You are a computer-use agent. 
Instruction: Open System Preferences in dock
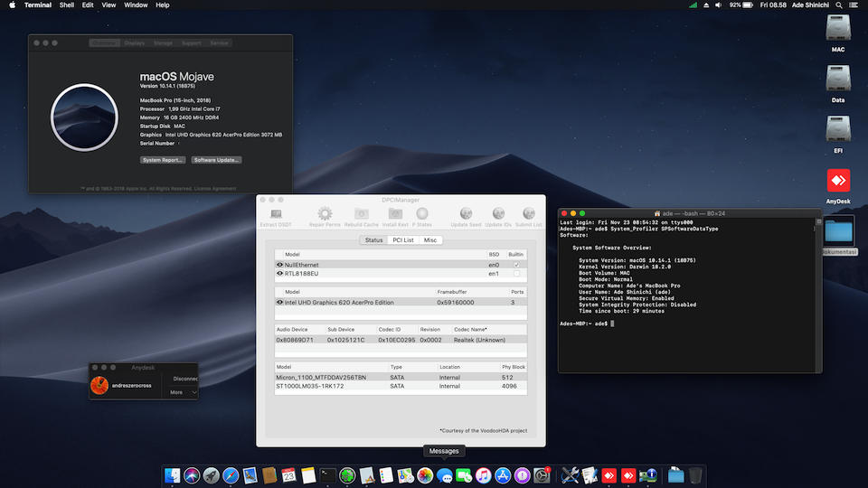tap(542, 475)
